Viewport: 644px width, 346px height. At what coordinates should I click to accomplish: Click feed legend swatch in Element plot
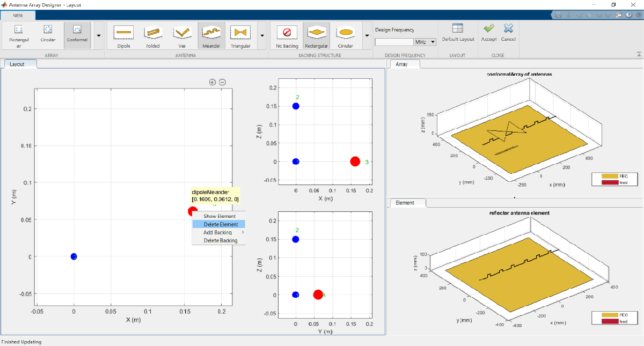point(610,321)
